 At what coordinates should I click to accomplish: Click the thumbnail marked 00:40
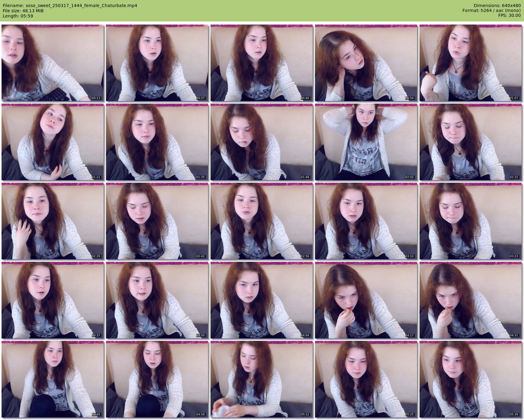[262, 63]
